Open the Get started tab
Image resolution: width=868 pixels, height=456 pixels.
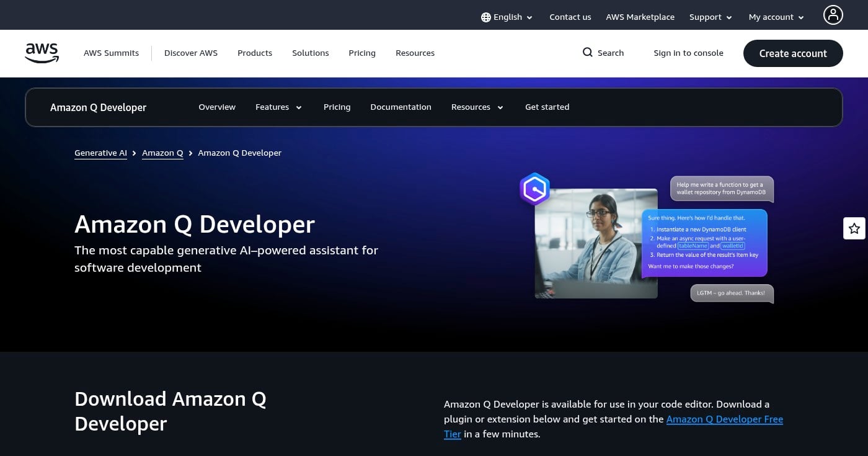tap(547, 107)
